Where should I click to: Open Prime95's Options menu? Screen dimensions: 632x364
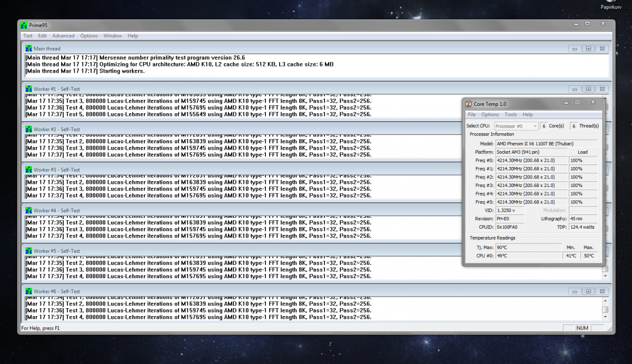(x=89, y=36)
